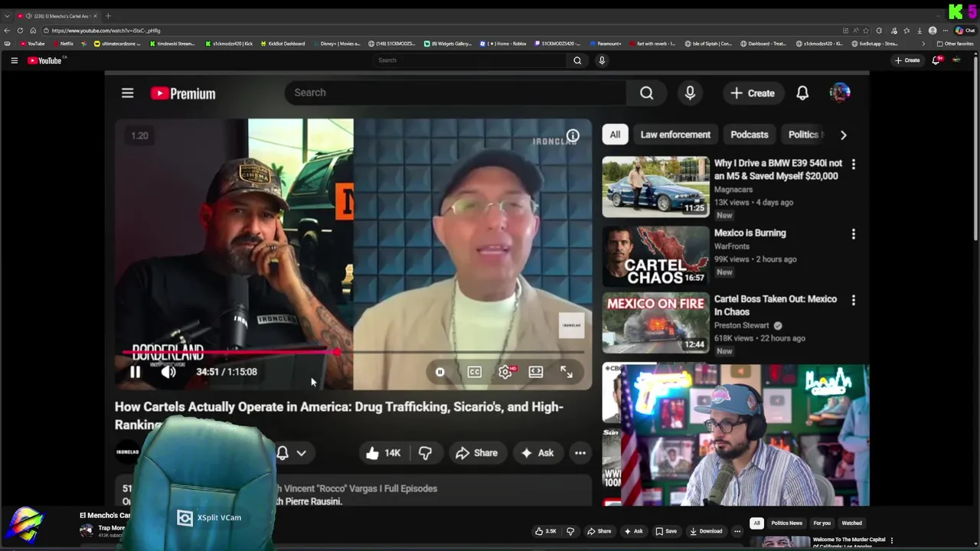
Task: Click Share in the bottom action row
Action: click(599, 531)
